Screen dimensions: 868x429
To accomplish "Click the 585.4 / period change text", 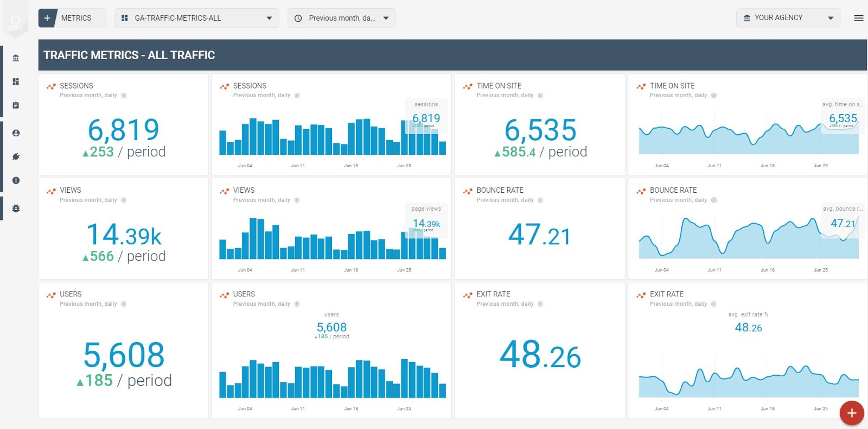I will pos(540,152).
